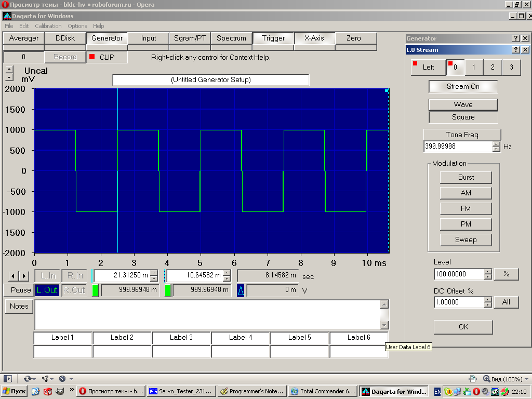Toggle the Trigger button in toolbar
The width and height of the screenshot is (532, 399).
[273, 38]
